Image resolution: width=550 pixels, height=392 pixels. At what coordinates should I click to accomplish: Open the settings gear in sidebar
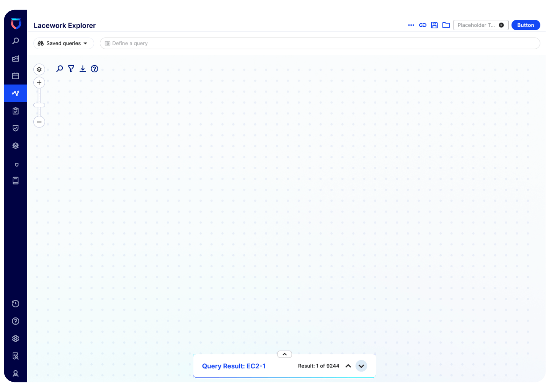(15, 338)
